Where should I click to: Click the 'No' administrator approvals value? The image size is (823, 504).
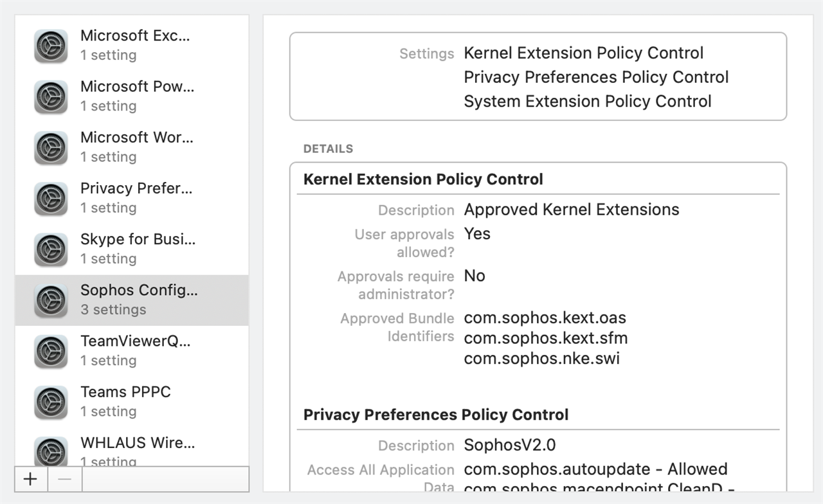(x=475, y=276)
